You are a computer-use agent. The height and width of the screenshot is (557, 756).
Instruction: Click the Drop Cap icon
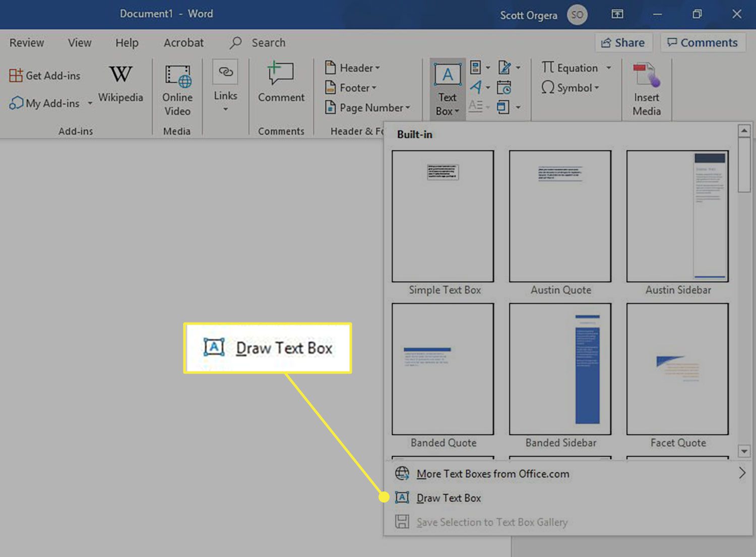(476, 106)
